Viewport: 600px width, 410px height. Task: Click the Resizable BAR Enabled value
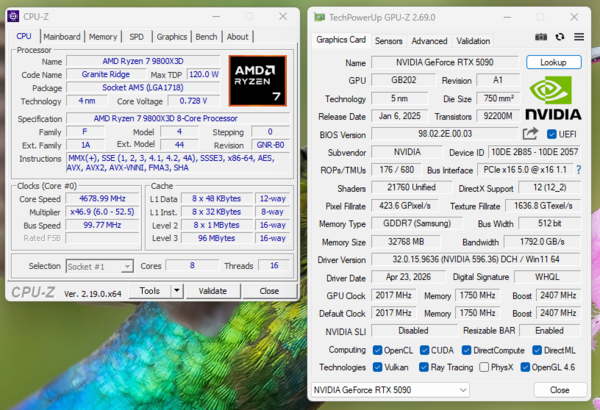pyautogui.click(x=549, y=331)
